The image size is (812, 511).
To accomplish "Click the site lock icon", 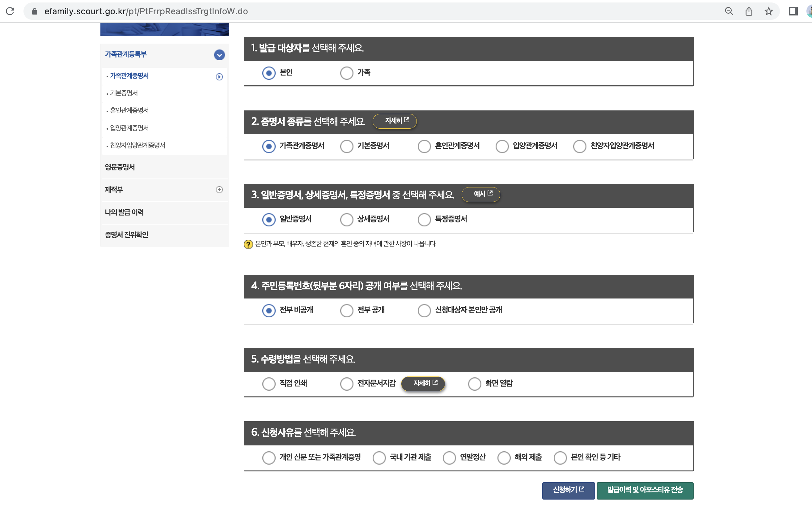I will click(34, 11).
